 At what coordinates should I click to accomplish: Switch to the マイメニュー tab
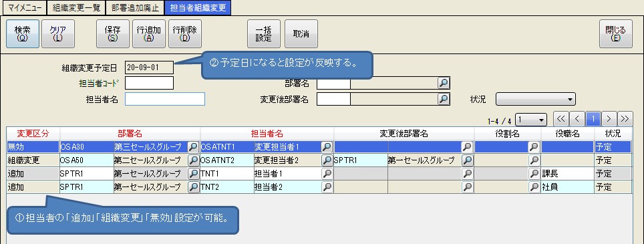tap(25, 8)
